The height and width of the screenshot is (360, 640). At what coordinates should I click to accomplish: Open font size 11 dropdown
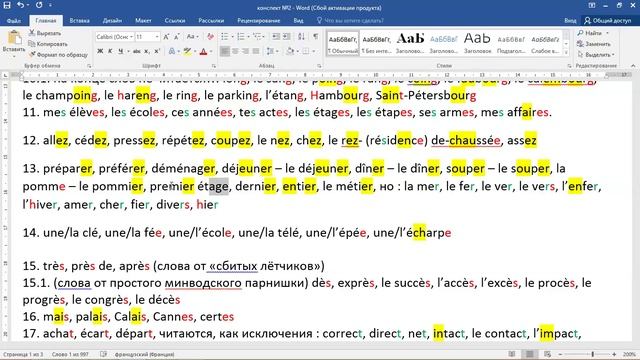(x=157, y=37)
